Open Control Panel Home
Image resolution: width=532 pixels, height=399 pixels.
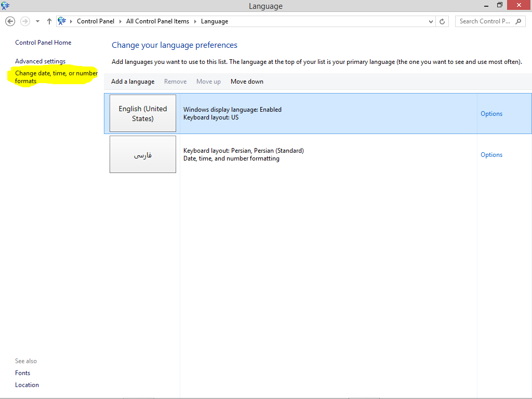point(43,43)
